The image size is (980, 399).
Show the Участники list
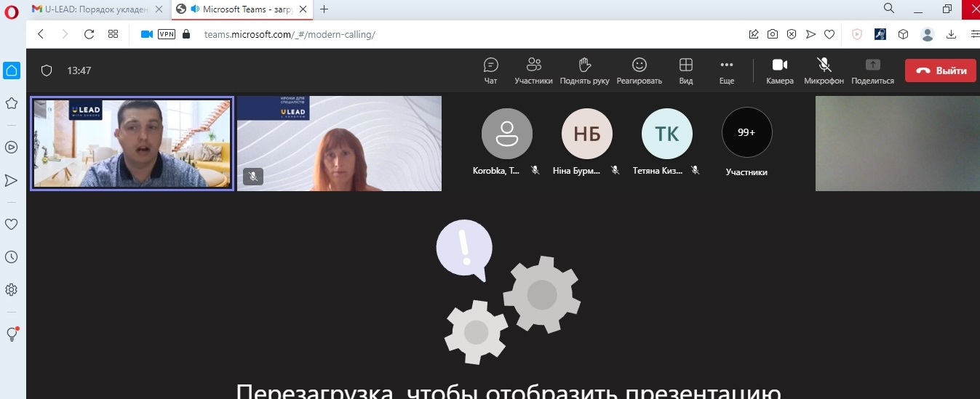[533, 70]
